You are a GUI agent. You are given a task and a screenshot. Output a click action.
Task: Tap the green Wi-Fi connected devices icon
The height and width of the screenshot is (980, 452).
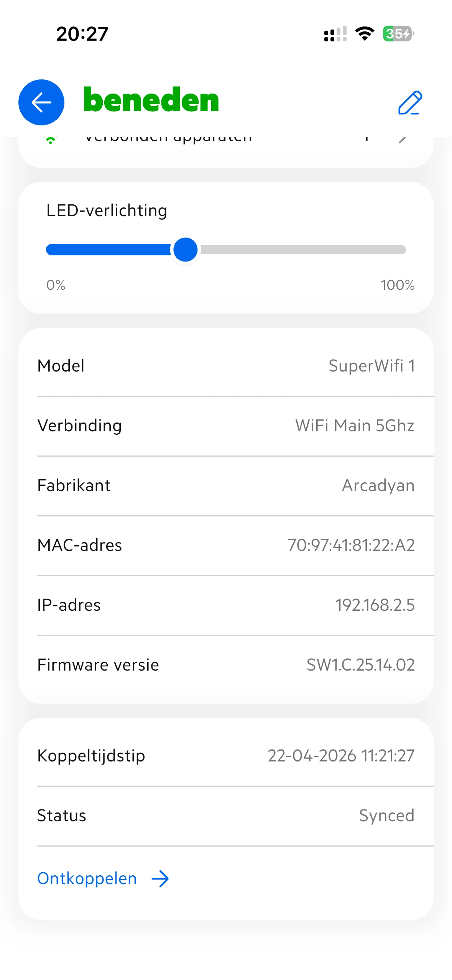(51, 140)
